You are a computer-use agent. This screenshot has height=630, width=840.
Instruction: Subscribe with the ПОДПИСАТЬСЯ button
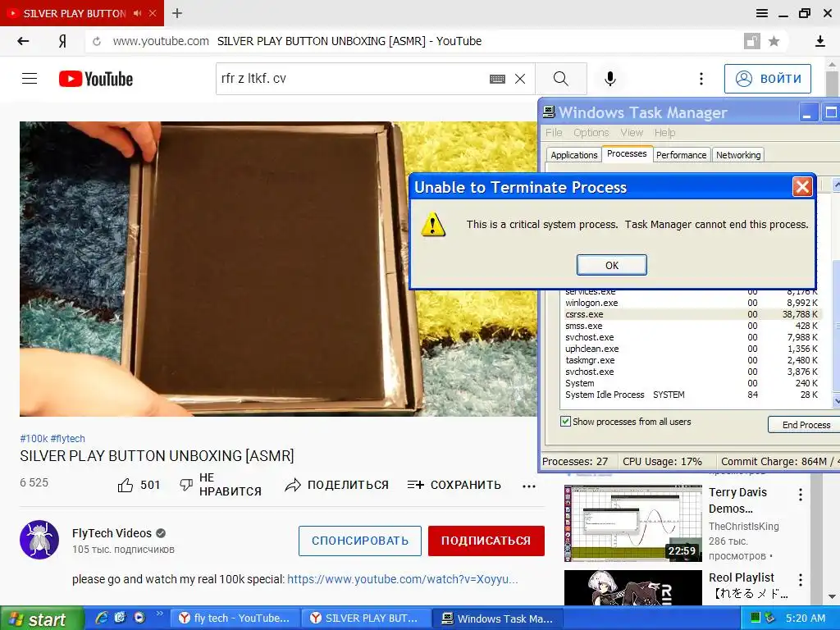point(486,541)
